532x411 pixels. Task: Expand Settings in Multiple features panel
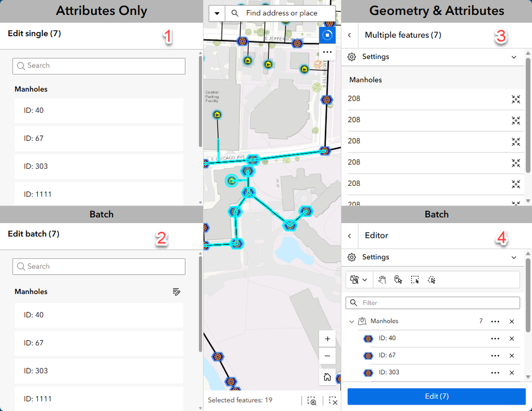coord(514,57)
